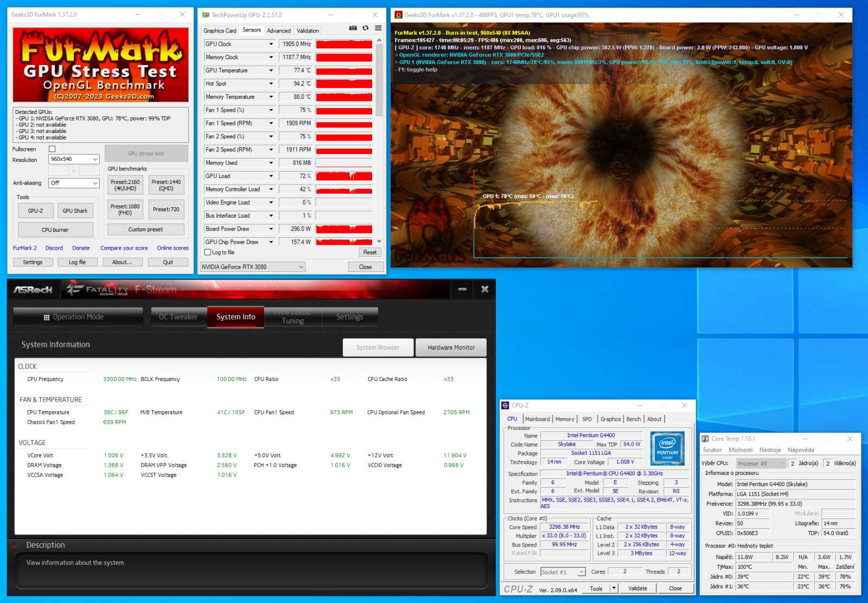
Task: Minimize the ASRock F-Stream window
Action: coord(462,289)
